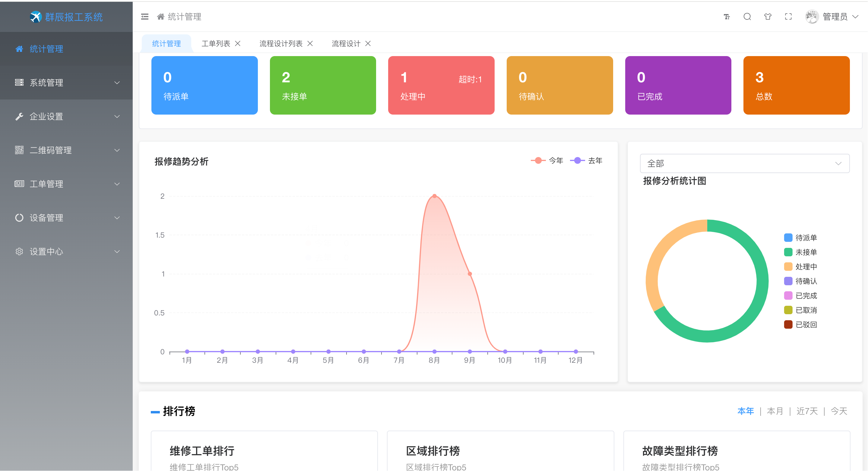Filter ranking by 近7天

click(807, 411)
